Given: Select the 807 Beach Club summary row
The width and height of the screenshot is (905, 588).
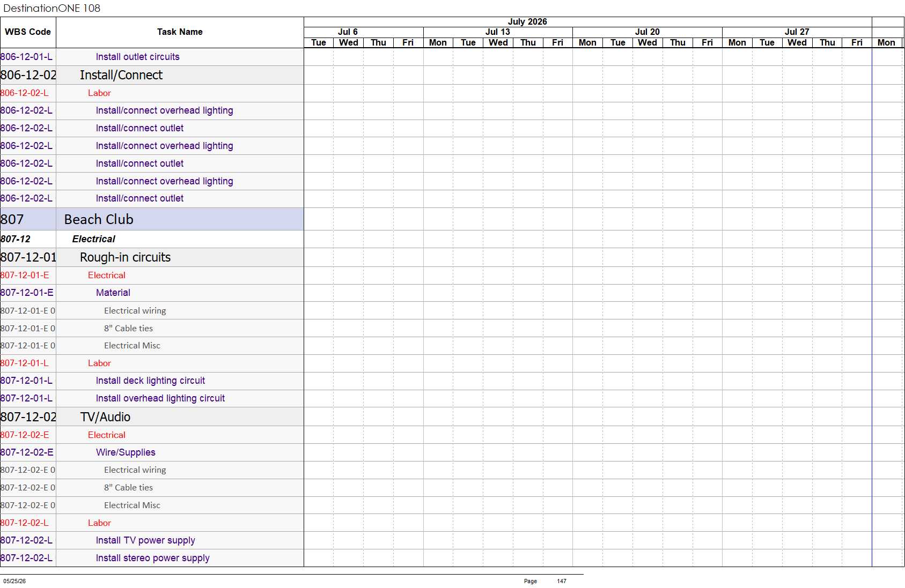Looking at the screenshot, I should point(152,219).
